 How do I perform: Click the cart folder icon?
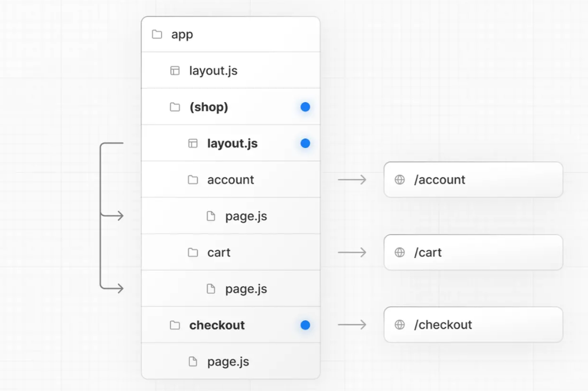(192, 252)
